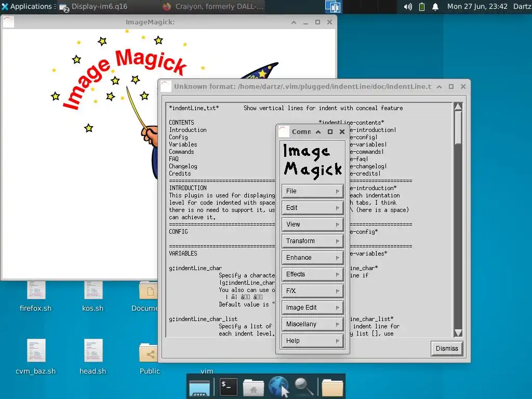Click the scrollbar thumb in the indentLine text window

458,128
